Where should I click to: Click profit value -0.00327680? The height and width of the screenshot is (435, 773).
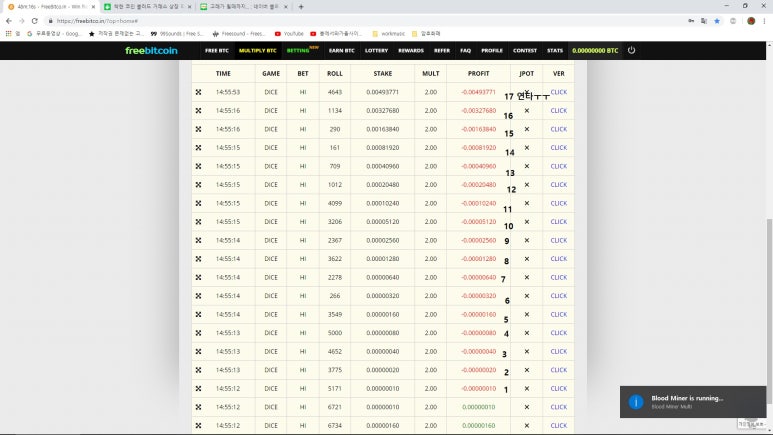pos(478,110)
